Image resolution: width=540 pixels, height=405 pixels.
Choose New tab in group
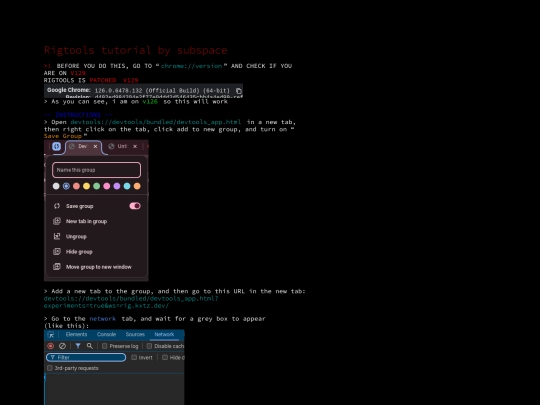point(96,221)
